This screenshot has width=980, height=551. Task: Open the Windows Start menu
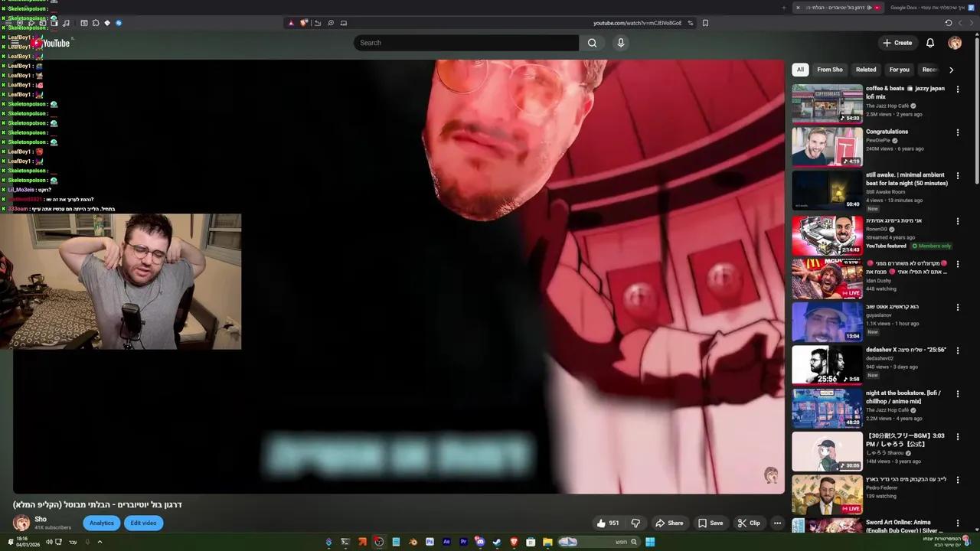click(650, 542)
